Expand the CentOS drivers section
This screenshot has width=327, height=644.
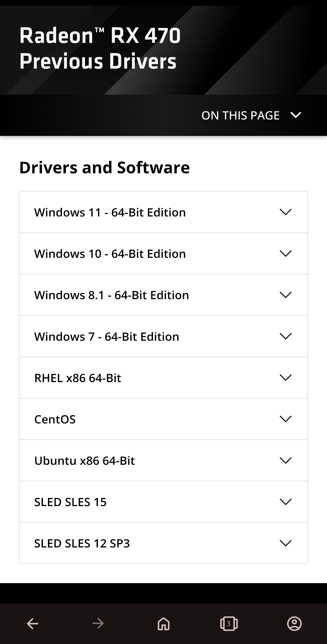(x=163, y=419)
